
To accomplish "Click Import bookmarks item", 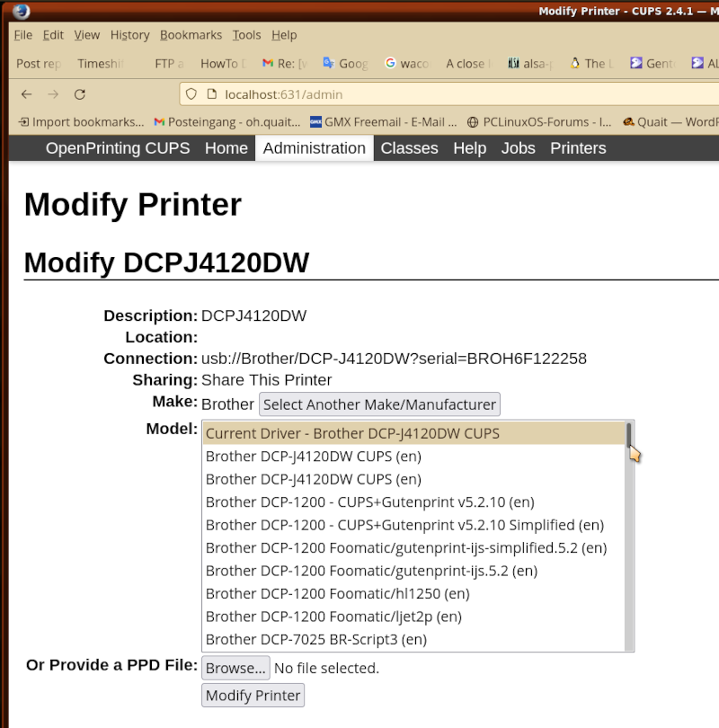I will tap(81, 122).
